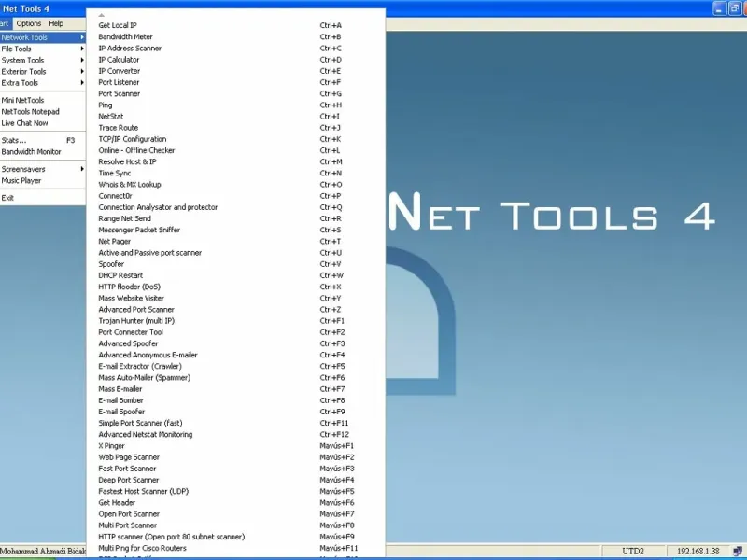
Task: Open Connection Analysator and protector
Action: click(x=235, y=207)
